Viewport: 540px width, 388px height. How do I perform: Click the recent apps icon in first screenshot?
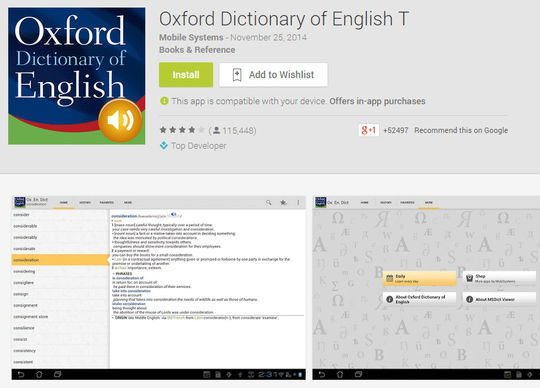[58, 374]
